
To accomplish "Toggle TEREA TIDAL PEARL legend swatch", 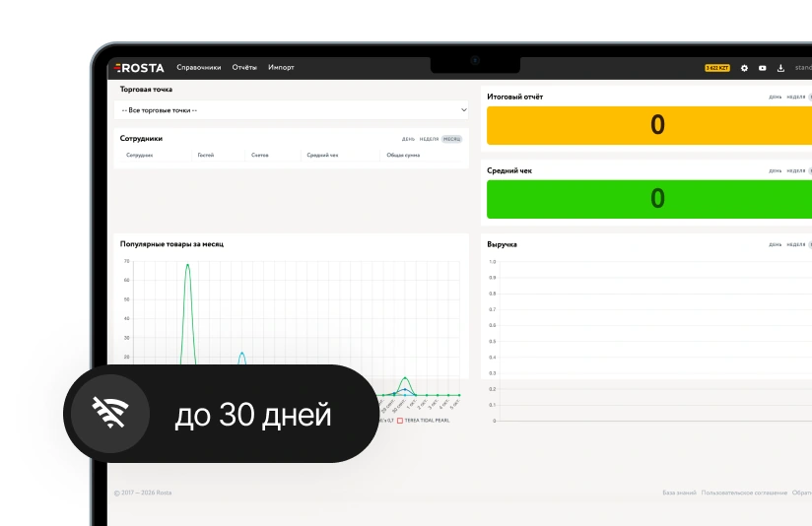I will click(400, 421).
